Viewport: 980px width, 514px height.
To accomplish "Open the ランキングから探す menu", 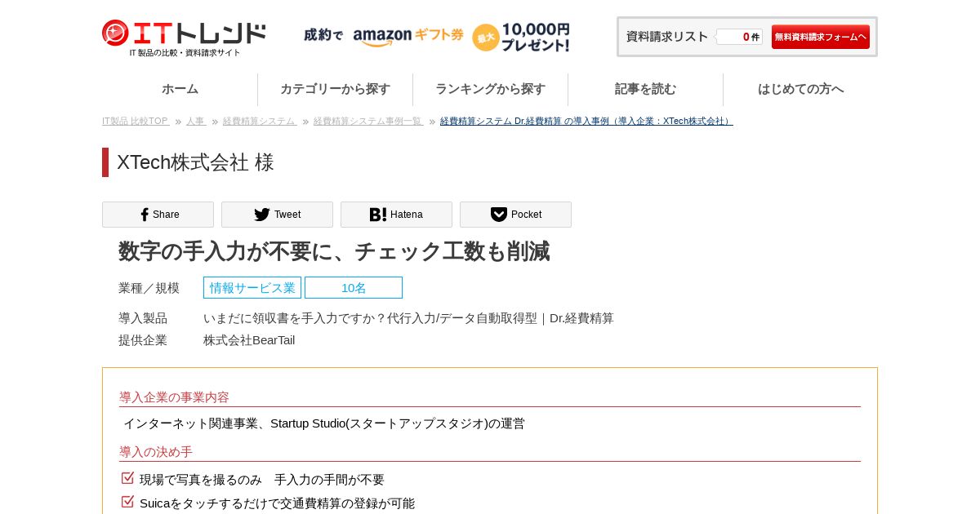I will [x=490, y=89].
